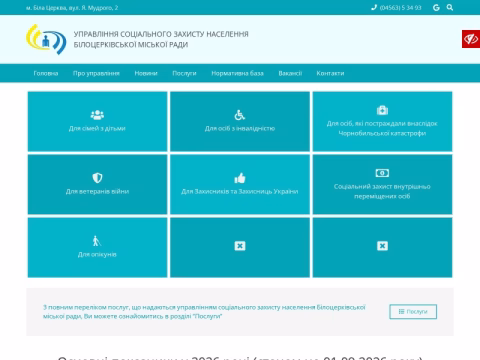This screenshot has width=480, height=360.
Task: Click the banknote money icon
Action: (382, 173)
